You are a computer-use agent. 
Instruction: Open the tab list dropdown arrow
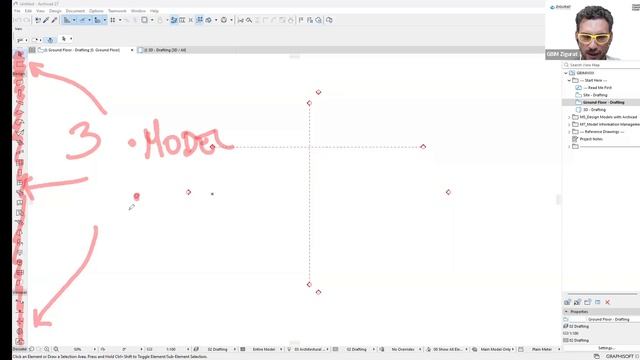(x=132, y=50)
